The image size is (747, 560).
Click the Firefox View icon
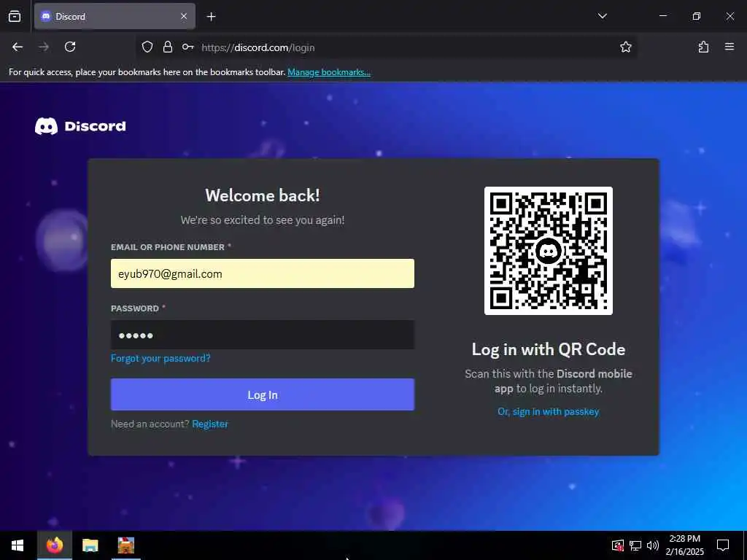15,17
